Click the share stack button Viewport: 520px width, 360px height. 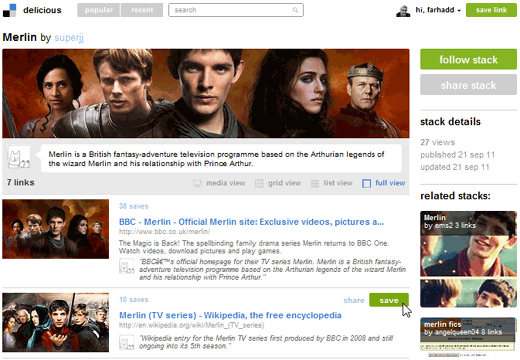(x=468, y=85)
